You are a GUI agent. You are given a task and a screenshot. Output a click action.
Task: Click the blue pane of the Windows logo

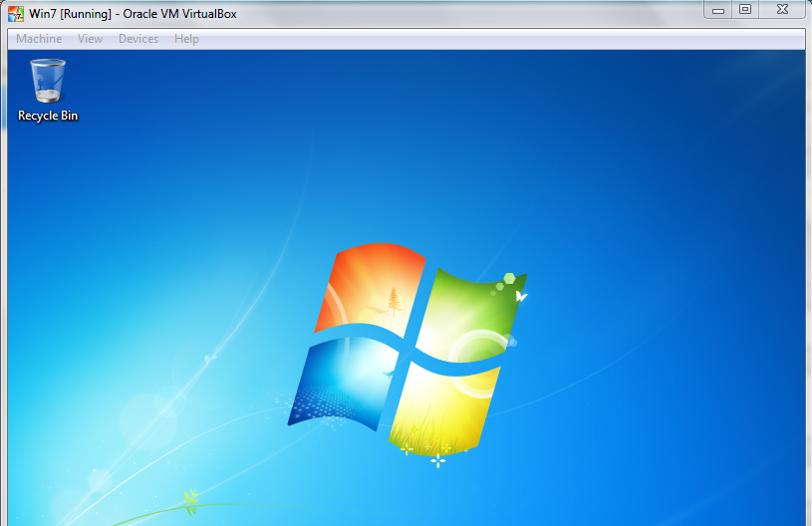pos(344,384)
